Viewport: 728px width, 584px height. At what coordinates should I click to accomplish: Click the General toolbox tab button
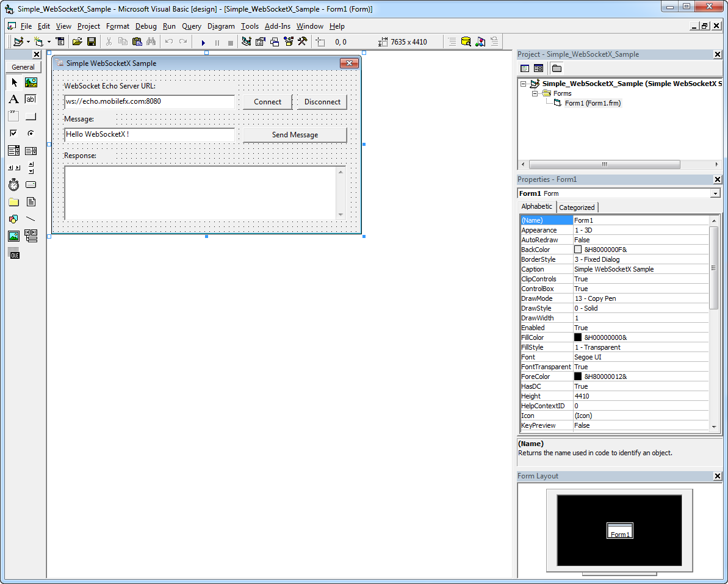23,67
